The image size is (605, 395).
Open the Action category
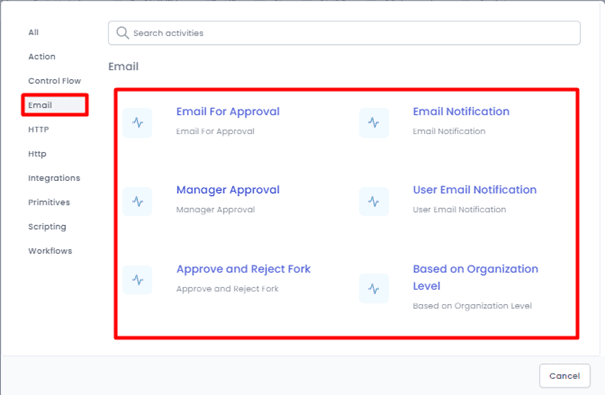point(42,57)
